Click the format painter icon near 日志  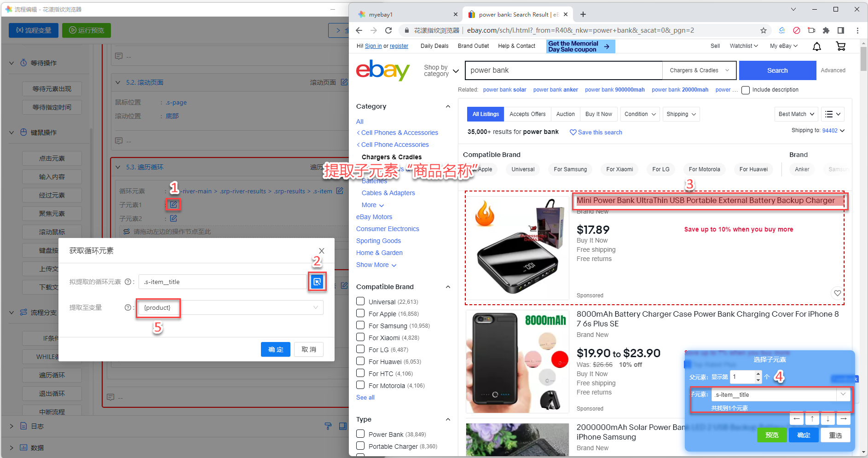click(328, 426)
